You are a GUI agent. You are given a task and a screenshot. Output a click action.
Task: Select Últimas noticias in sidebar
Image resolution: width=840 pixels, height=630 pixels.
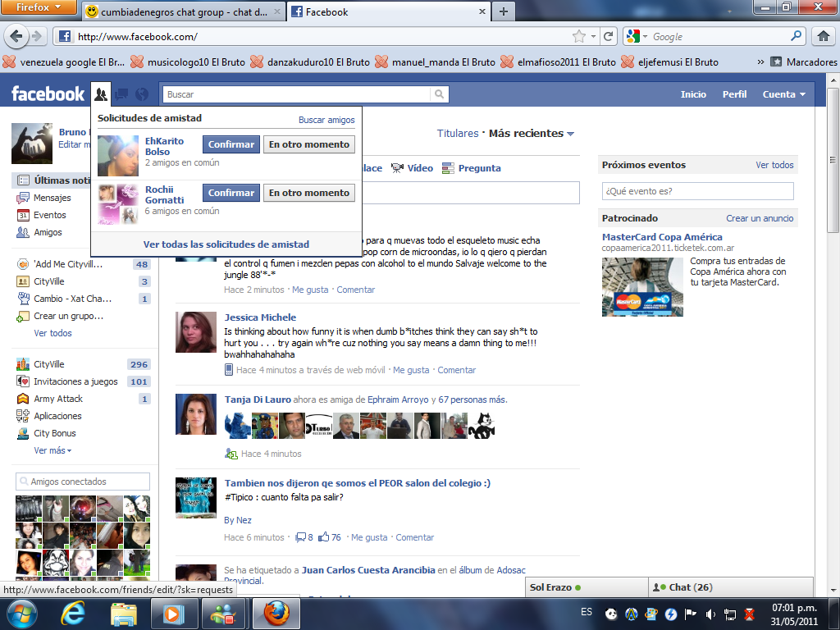53,180
